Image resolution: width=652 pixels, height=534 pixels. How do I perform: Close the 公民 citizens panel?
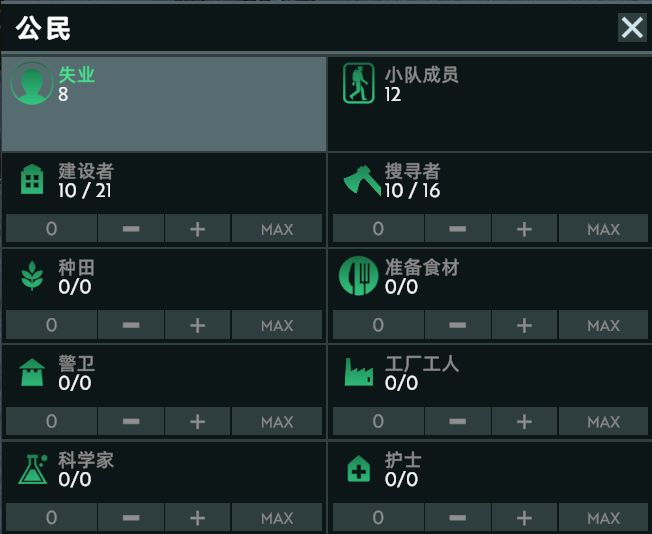coord(632,27)
